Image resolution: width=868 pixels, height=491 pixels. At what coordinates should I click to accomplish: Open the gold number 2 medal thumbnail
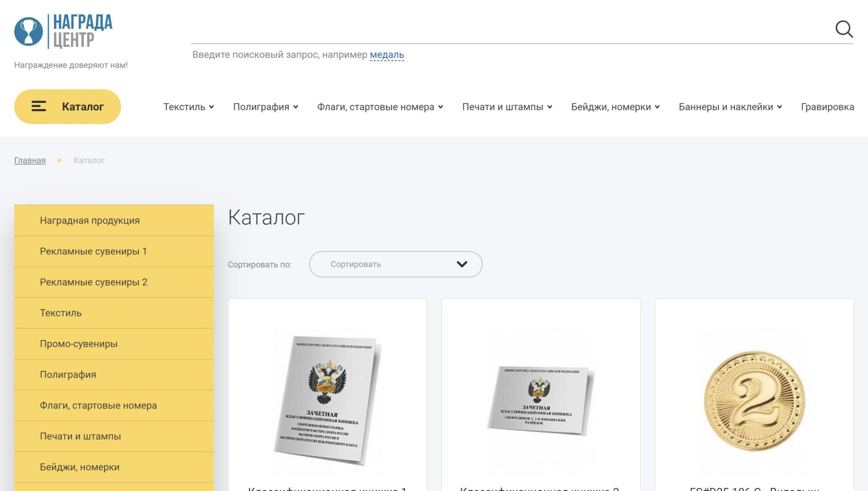754,401
